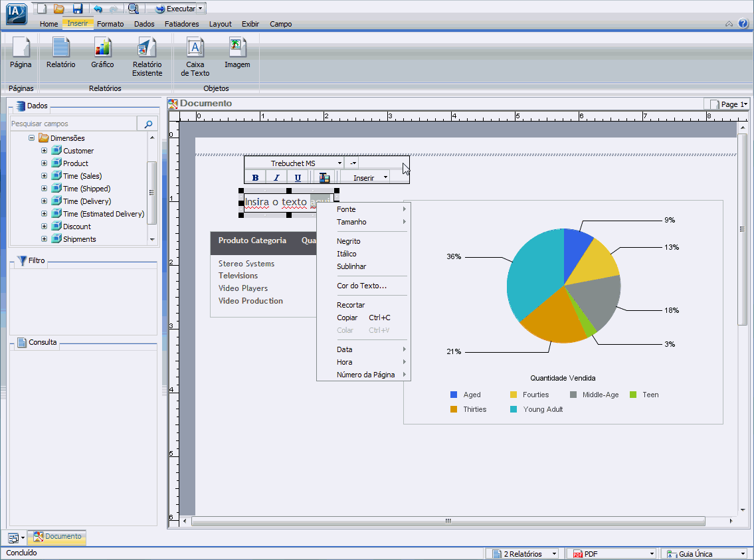The image size is (754, 560).
Task: Open the Número da Página submenu
Action: click(363, 375)
